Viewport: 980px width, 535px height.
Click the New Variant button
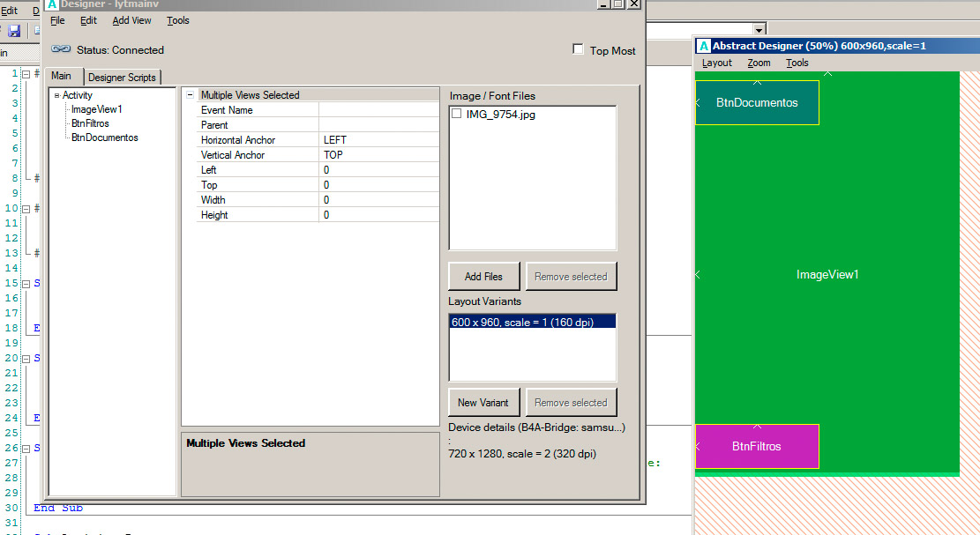(483, 403)
